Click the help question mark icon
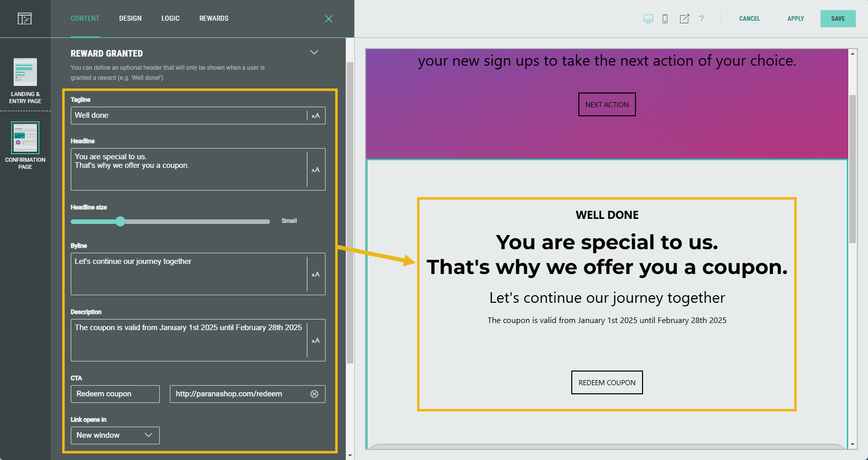The image size is (868, 460). coord(701,19)
